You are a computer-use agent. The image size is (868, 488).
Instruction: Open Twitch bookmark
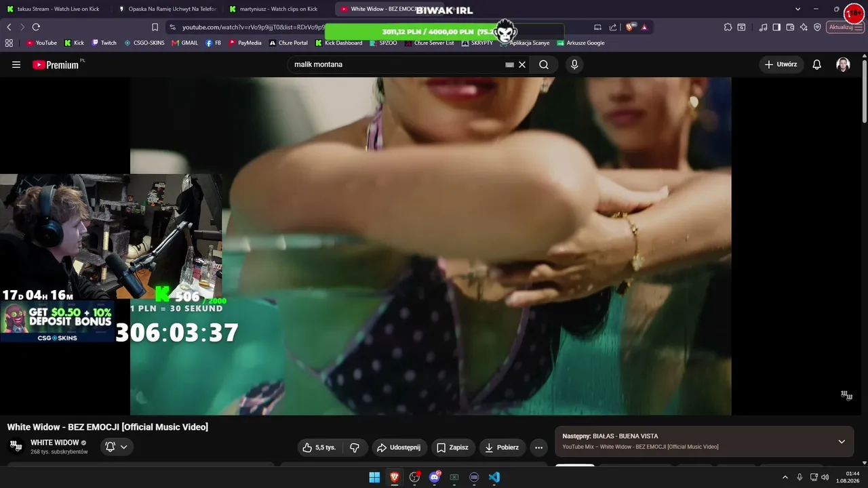click(104, 43)
